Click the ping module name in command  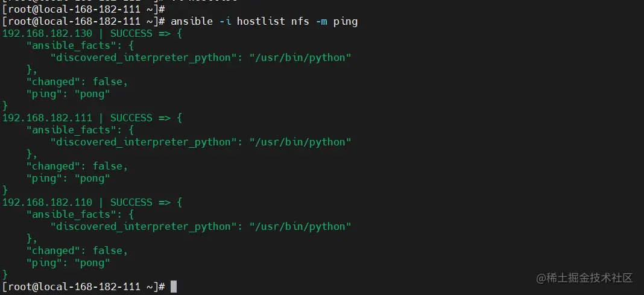click(x=346, y=21)
